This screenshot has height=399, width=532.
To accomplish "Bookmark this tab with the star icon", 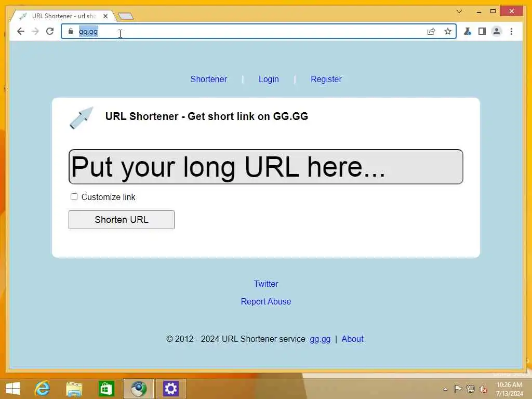I will (x=448, y=32).
